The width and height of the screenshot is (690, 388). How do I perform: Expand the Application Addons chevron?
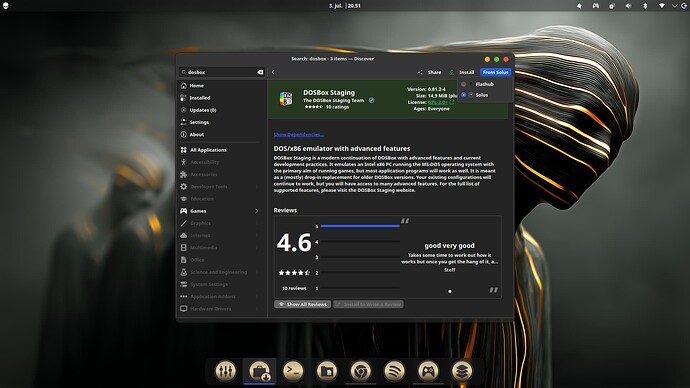(x=257, y=296)
